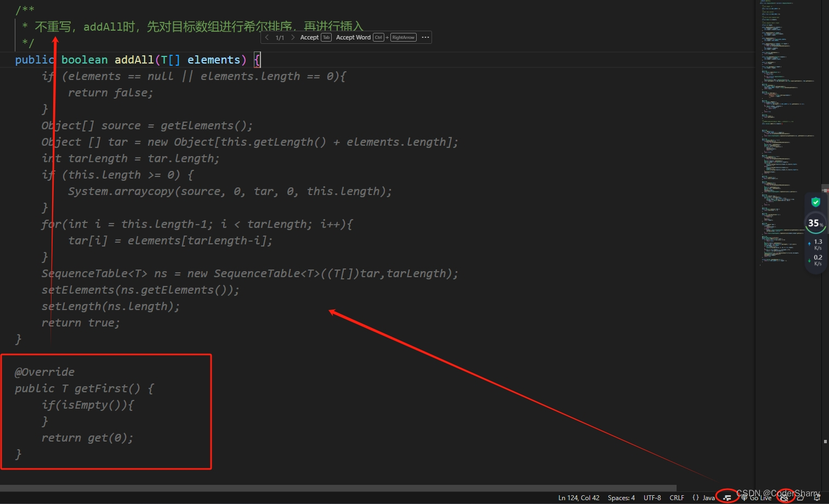Click the 'SequenceTable<T> ns = new' line
This screenshot has height=504, width=829.
click(x=249, y=273)
